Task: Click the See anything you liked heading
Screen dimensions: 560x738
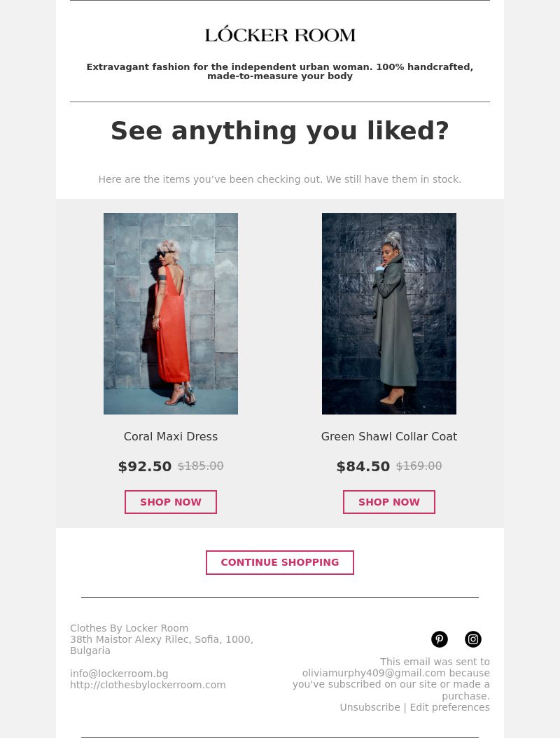Action: coord(280,130)
